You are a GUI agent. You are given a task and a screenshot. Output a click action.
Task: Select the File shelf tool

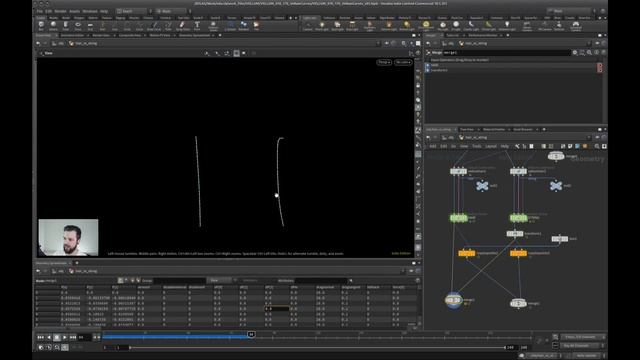pyautogui.click(x=256, y=26)
